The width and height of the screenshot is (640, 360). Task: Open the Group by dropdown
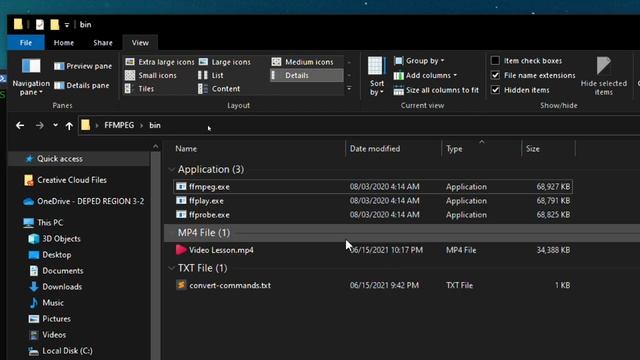(419, 61)
